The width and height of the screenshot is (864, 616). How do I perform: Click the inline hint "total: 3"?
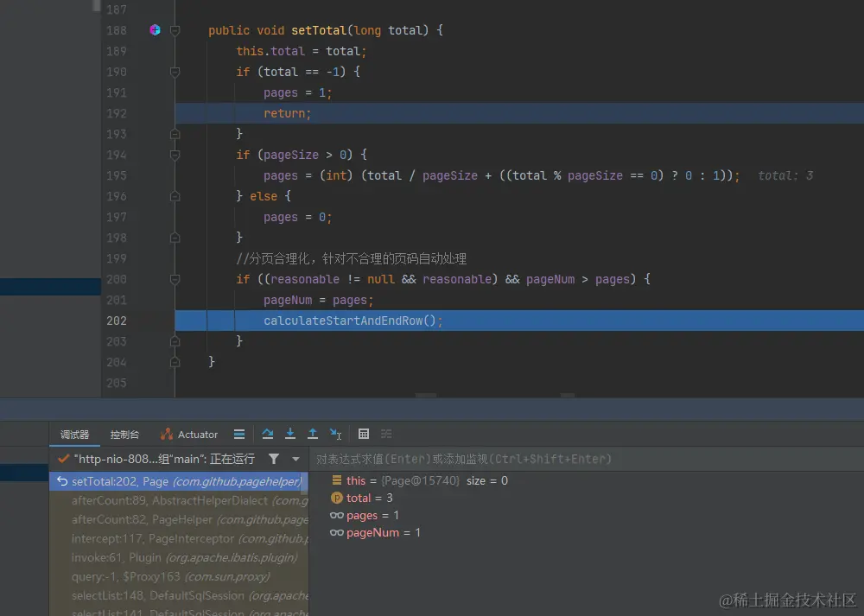[x=785, y=175]
